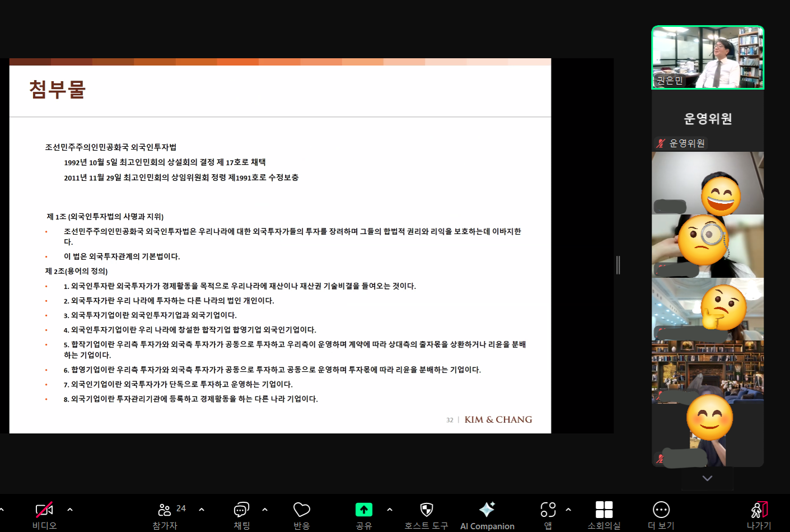Click the vertical divider handle beside the gallery
This screenshot has width=790, height=532.
618,265
